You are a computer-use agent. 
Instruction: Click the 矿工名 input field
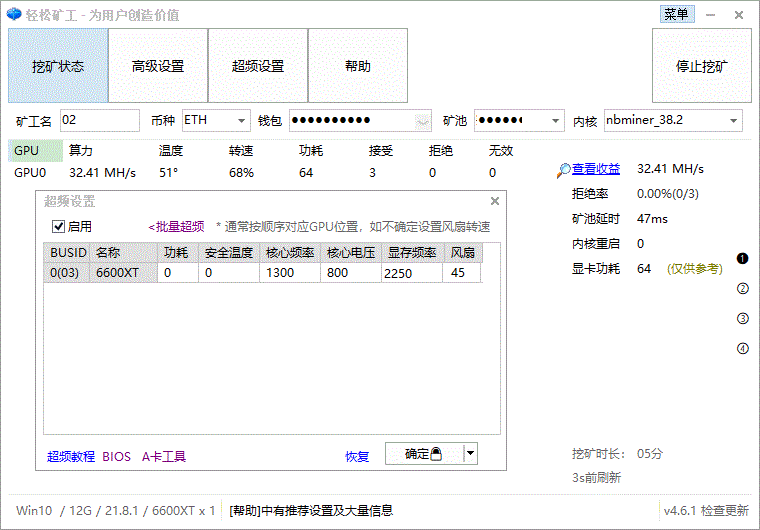pyautogui.click(x=99, y=120)
